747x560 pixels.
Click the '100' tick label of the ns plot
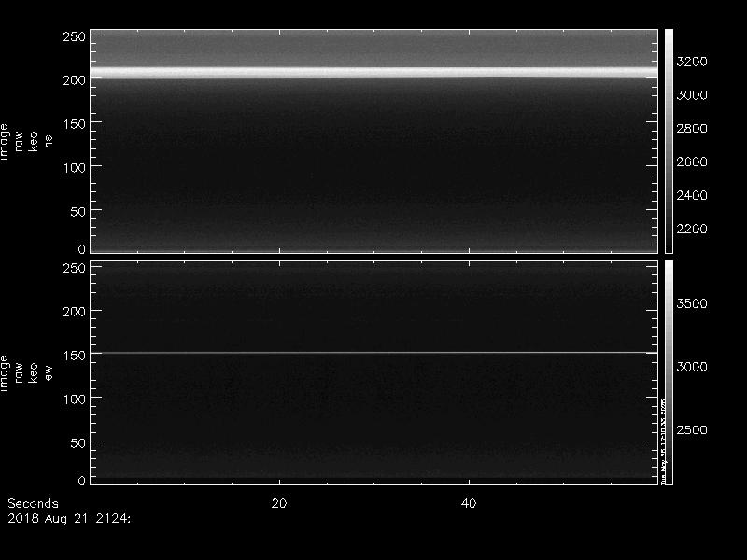pyautogui.click(x=75, y=168)
